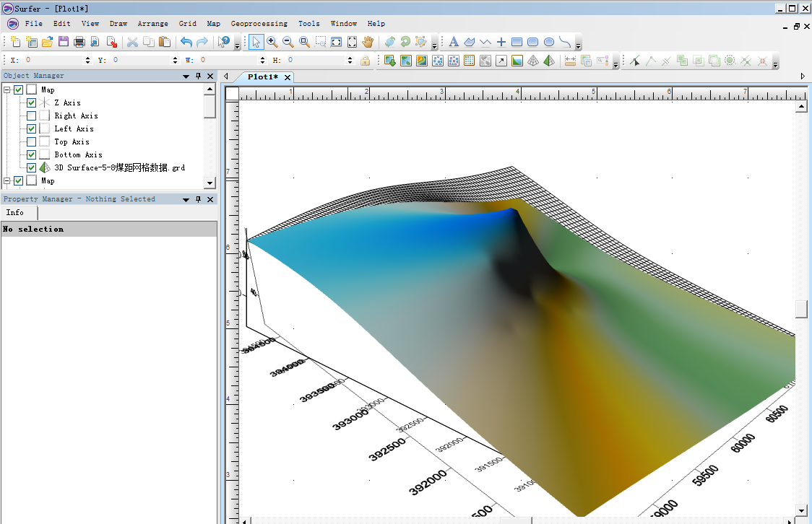Click the Print toolbar icon
Image resolution: width=812 pixels, height=524 pixels.
point(79,42)
